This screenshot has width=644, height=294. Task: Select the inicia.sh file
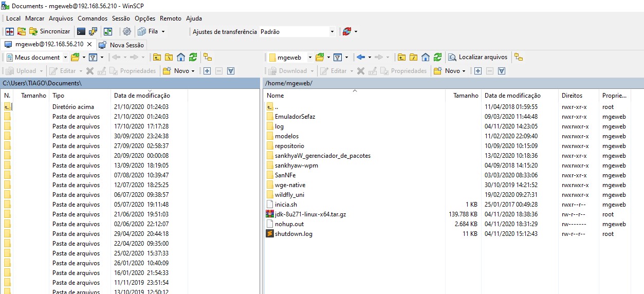click(286, 205)
